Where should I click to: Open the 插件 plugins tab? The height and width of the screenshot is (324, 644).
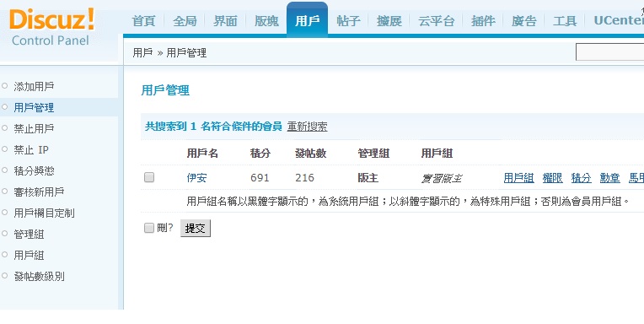483,20
